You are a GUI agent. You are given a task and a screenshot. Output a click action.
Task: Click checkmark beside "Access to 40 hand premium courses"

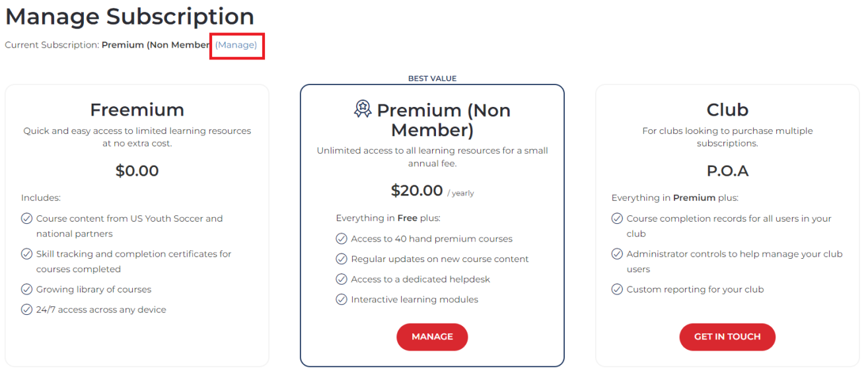point(342,239)
